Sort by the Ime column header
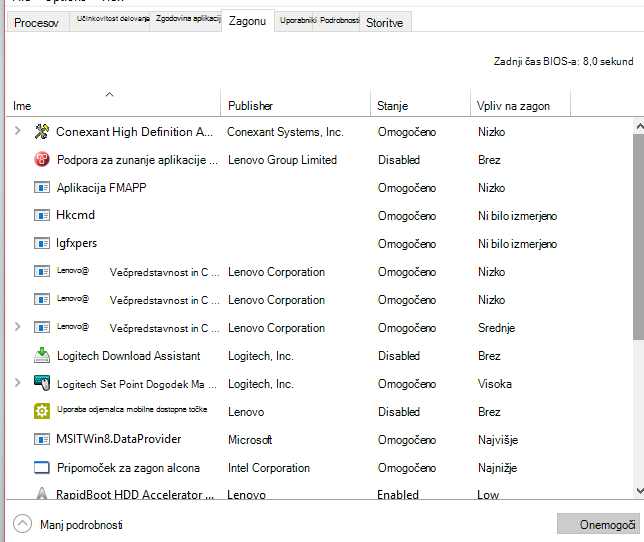644x542 pixels. click(x=113, y=103)
